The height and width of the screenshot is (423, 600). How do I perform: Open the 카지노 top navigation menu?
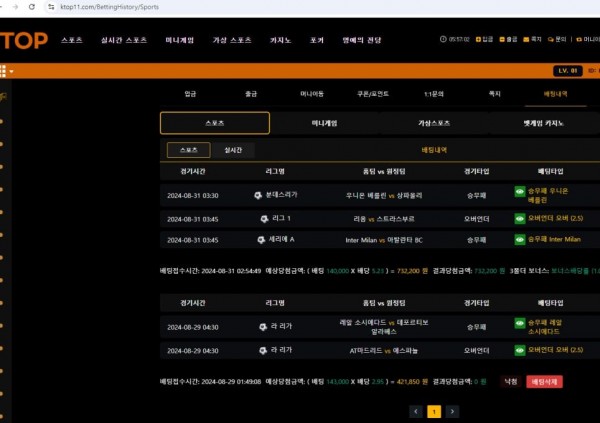281,40
